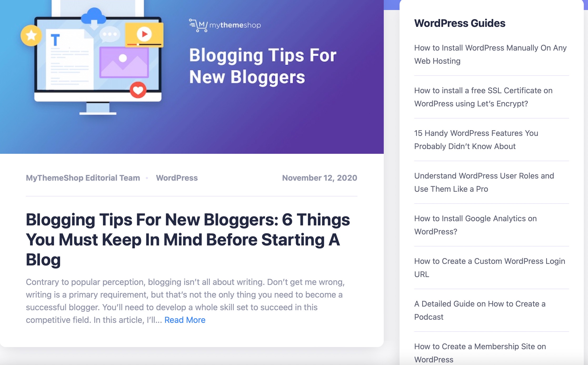
Task: Click Read More link in article excerpt
Action: pyautogui.click(x=185, y=320)
